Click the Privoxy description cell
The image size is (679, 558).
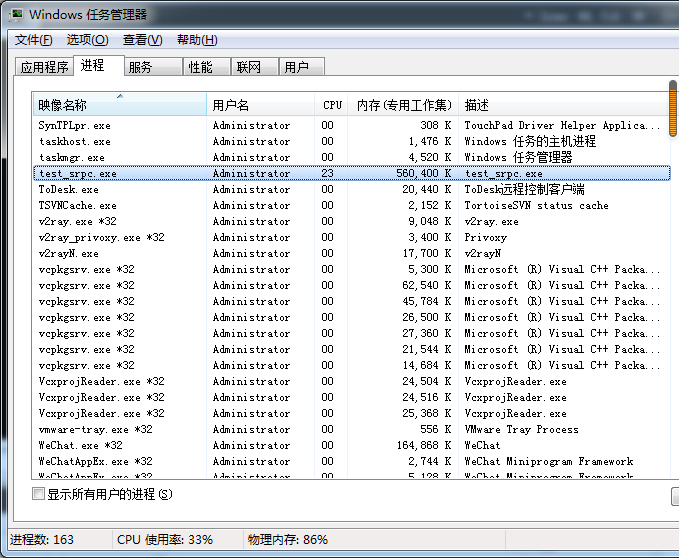click(485, 238)
